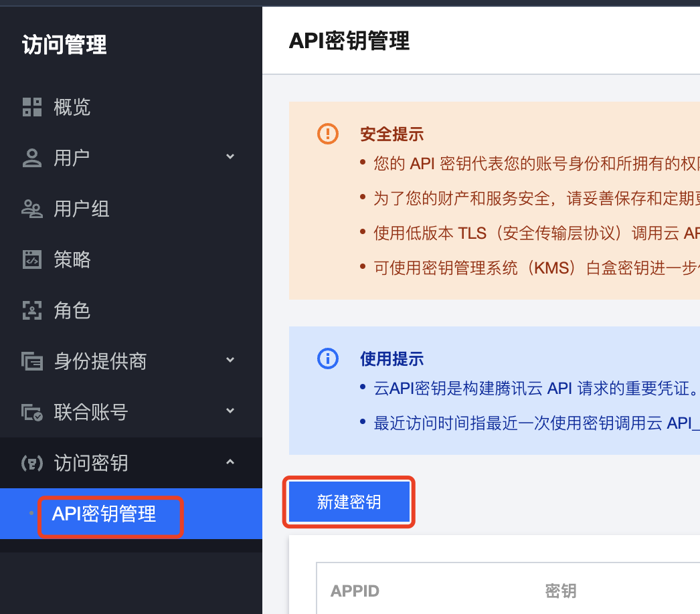Select 用户组 in the sidebar
Screen dimensions: 700x614
tap(82, 209)
